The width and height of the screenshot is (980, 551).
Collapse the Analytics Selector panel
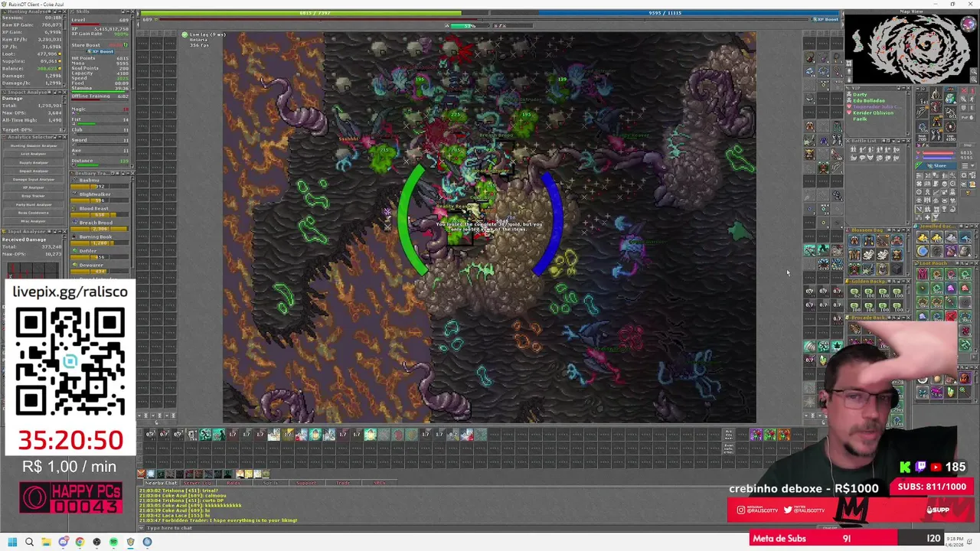coord(58,137)
